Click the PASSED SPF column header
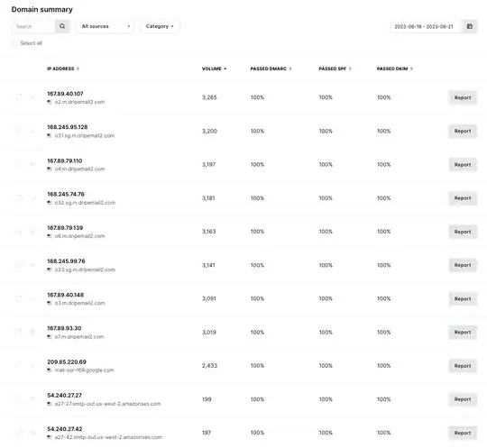The height and width of the screenshot is (448, 487). point(332,69)
